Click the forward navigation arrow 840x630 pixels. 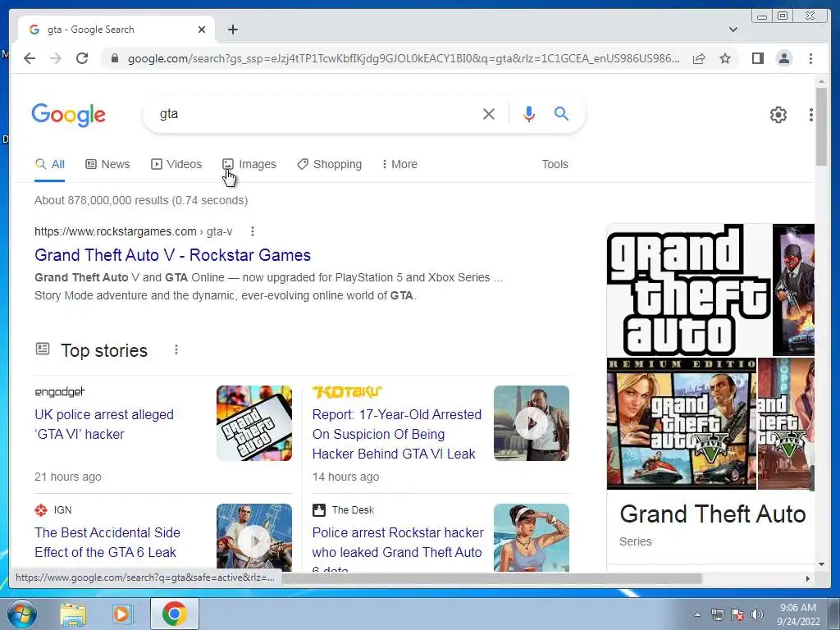(56, 58)
